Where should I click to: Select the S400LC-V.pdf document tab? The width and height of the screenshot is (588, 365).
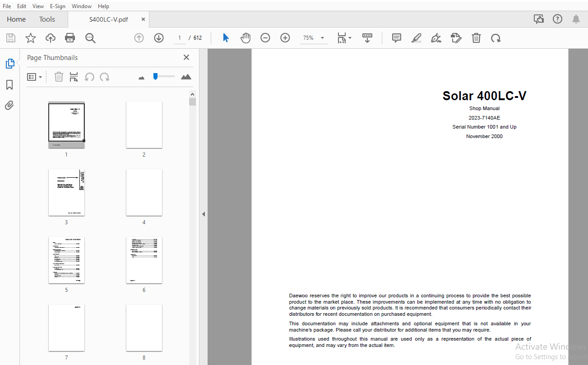109,19
